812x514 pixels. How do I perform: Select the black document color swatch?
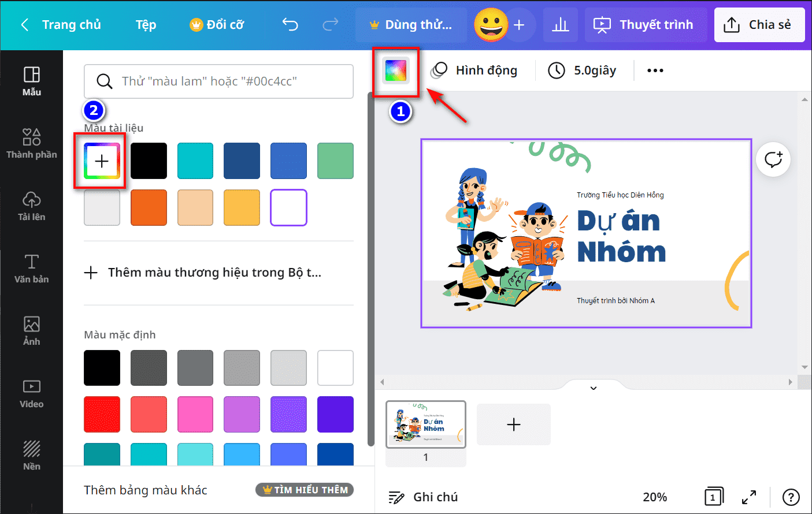(149, 161)
